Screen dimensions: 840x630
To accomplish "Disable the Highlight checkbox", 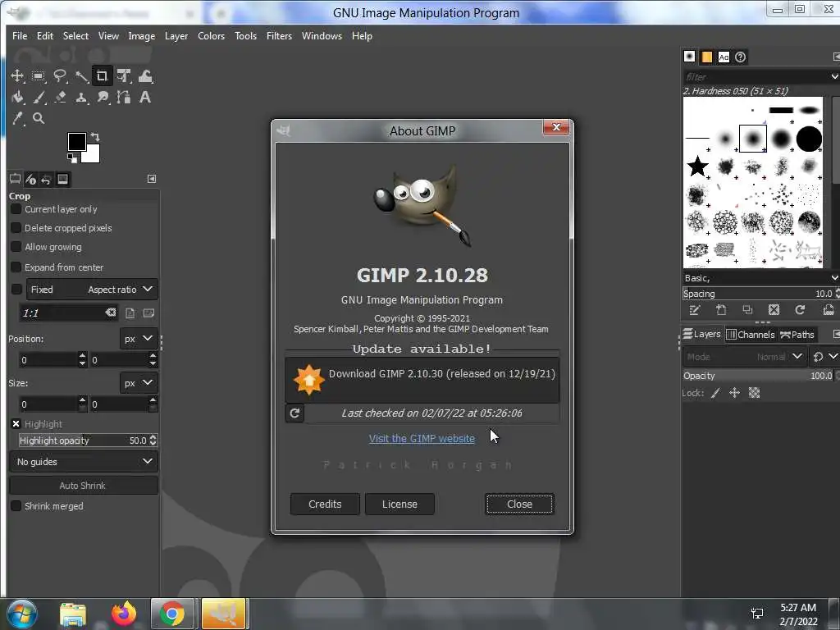I will [x=16, y=424].
